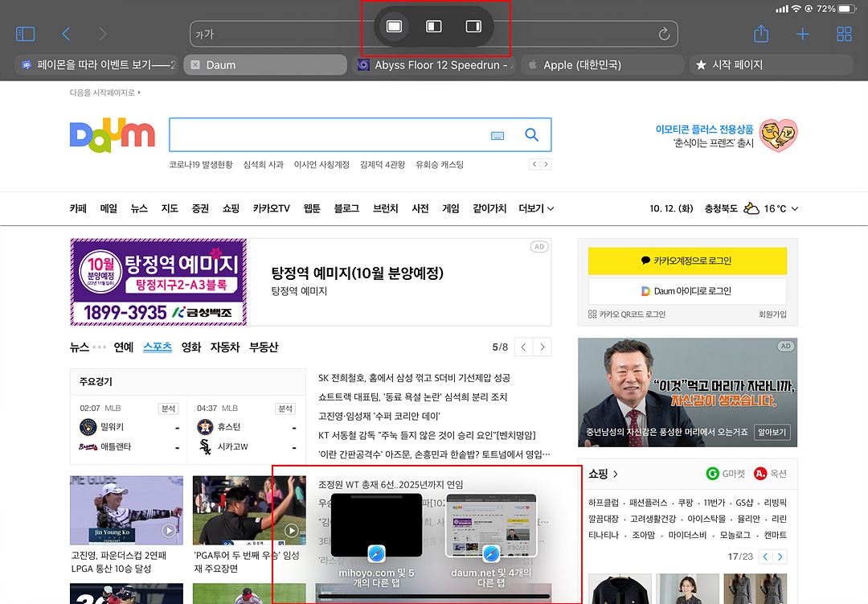Screen dimensions: 868x604
Task: Click the 춘식이 heart emoticon image
Action: pos(778,135)
